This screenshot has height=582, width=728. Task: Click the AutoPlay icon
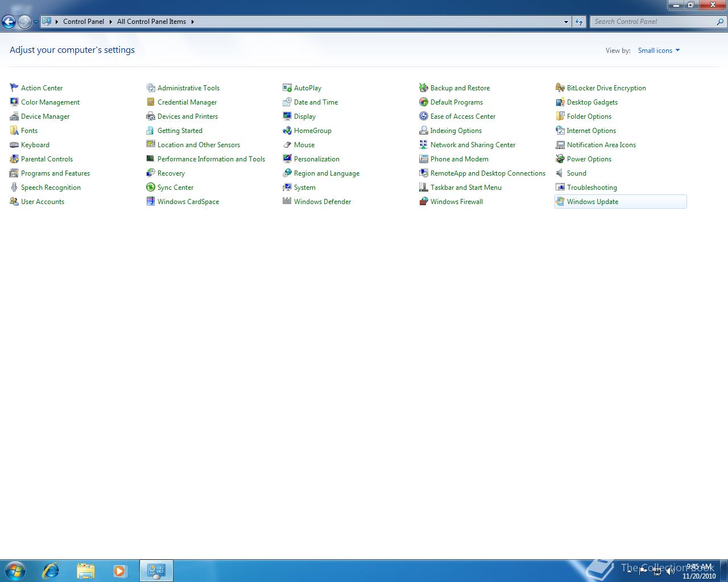click(x=287, y=88)
